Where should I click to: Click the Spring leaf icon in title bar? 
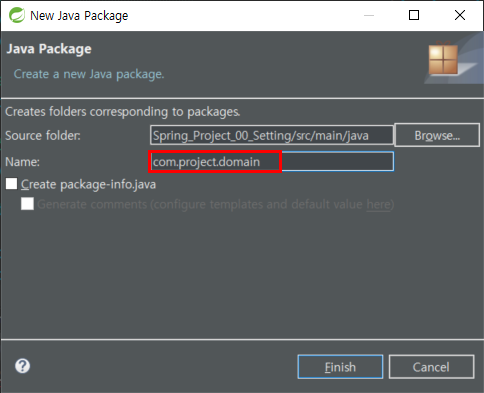click(17, 15)
